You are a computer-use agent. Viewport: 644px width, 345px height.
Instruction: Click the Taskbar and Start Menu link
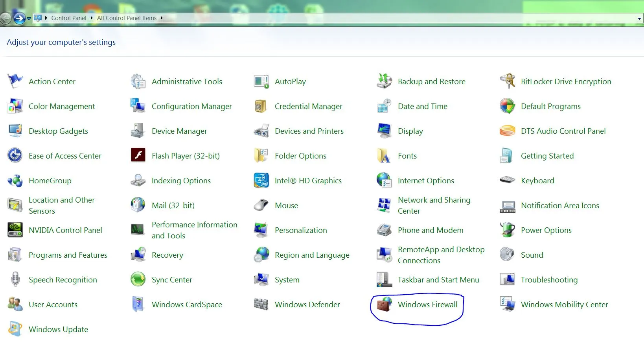click(438, 280)
